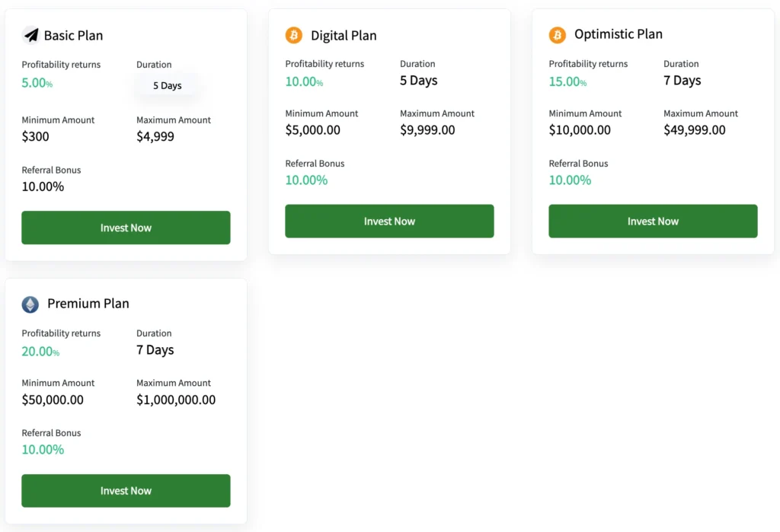Click the 5 Days duration pill on Basic Plan
The image size is (780, 532).
click(x=166, y=85)
